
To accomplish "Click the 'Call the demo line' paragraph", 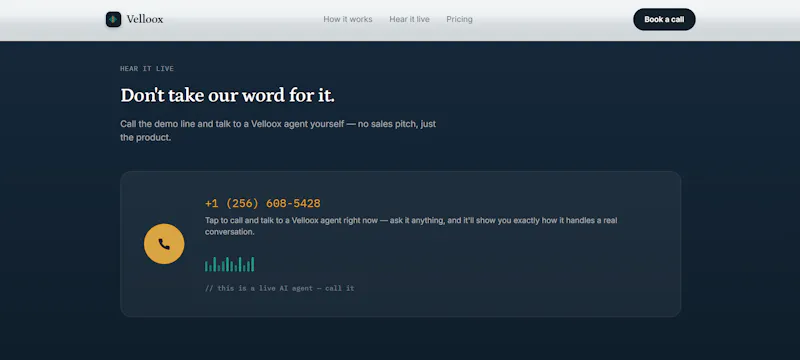I will point(278,131).
